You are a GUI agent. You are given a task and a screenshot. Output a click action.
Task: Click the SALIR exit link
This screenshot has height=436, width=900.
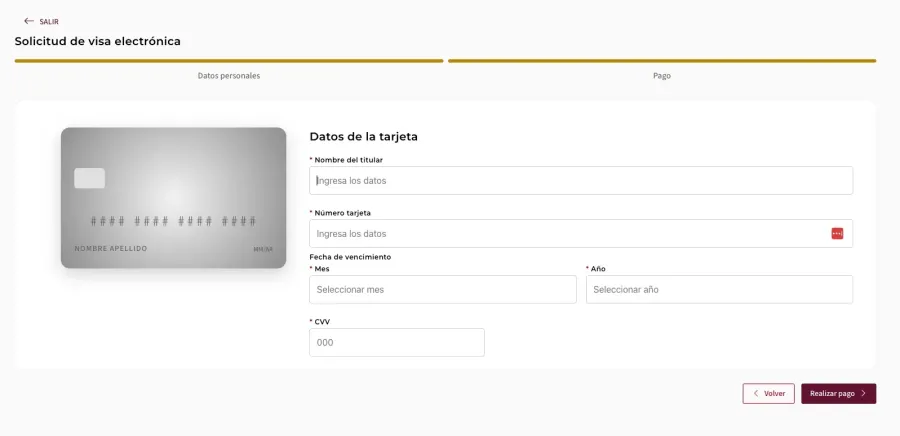pyautogui.click(x=41, y=21)
